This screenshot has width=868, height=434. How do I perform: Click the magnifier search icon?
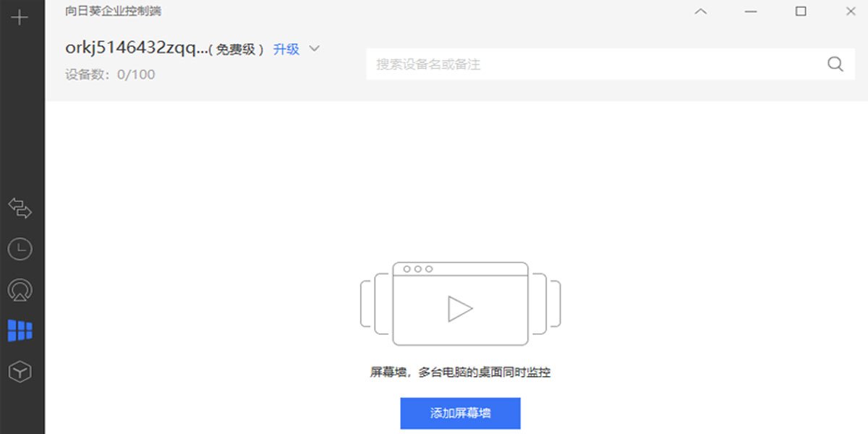click(x=835, y=64)
